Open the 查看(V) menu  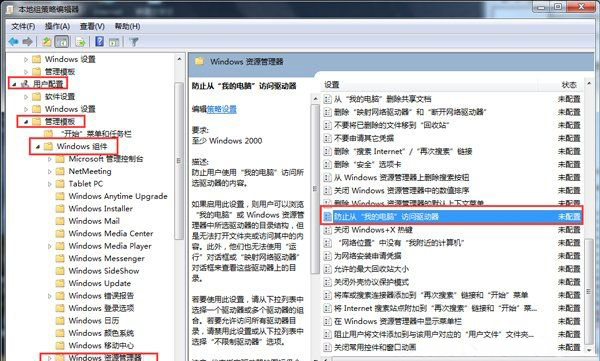tap(92, 26)
